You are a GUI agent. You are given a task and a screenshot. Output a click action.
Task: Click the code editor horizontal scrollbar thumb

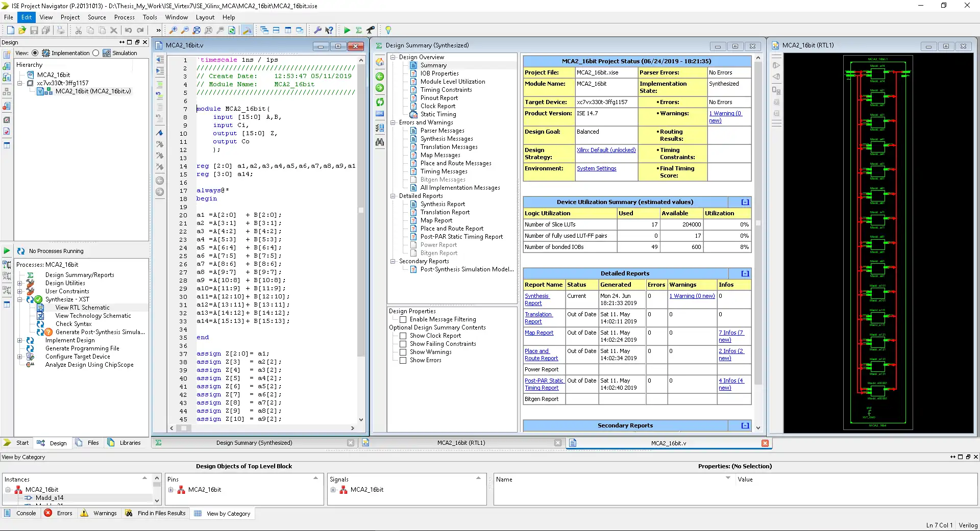point(183,428)
